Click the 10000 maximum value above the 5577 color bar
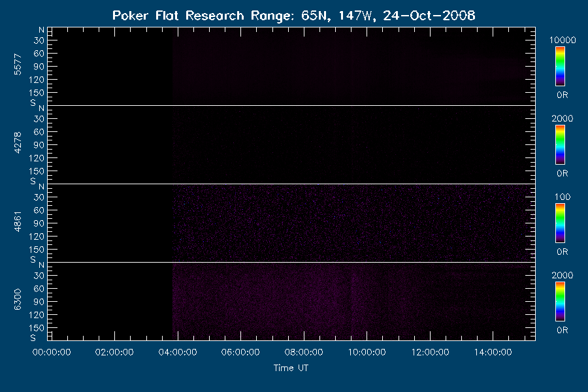The width and height of the screenshot is (588, 392). pyautogui.click(x=562, y=40)
